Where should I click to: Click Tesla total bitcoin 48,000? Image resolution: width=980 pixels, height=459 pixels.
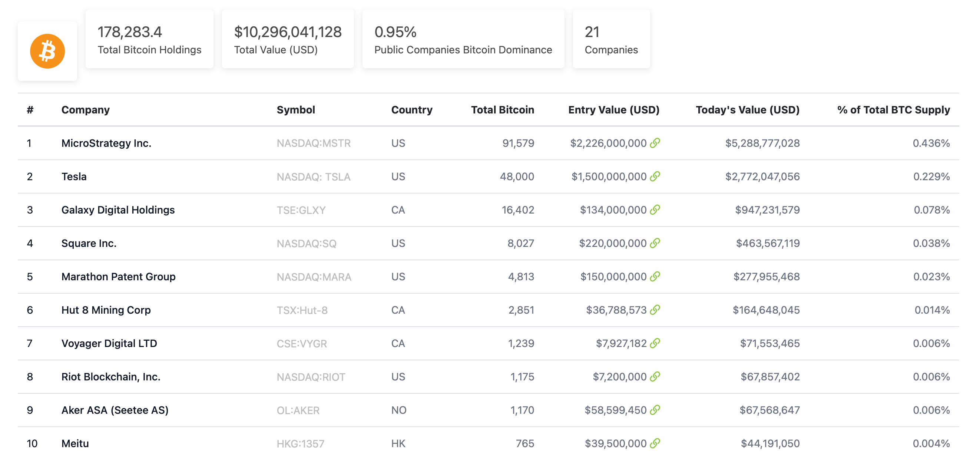pyautogui.click(x=517, y=176)
